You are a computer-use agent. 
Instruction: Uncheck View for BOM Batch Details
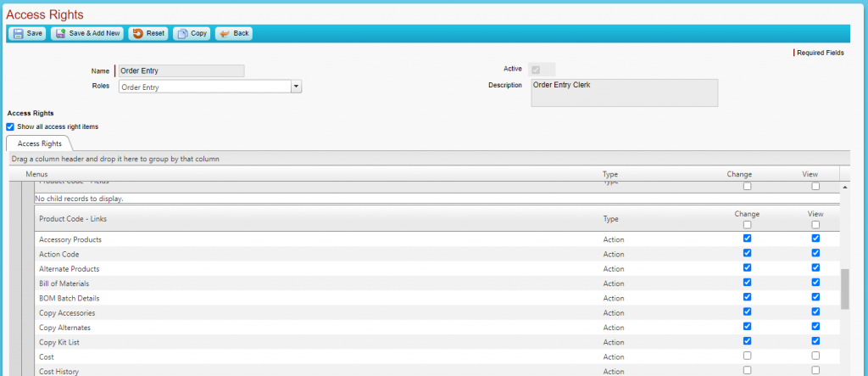(x=815, y=297)
